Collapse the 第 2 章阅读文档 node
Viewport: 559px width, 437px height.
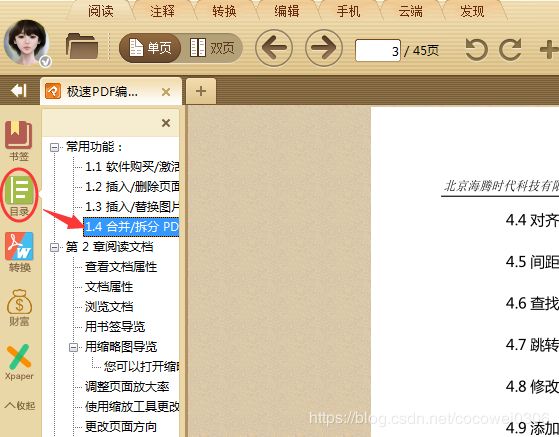55,247
